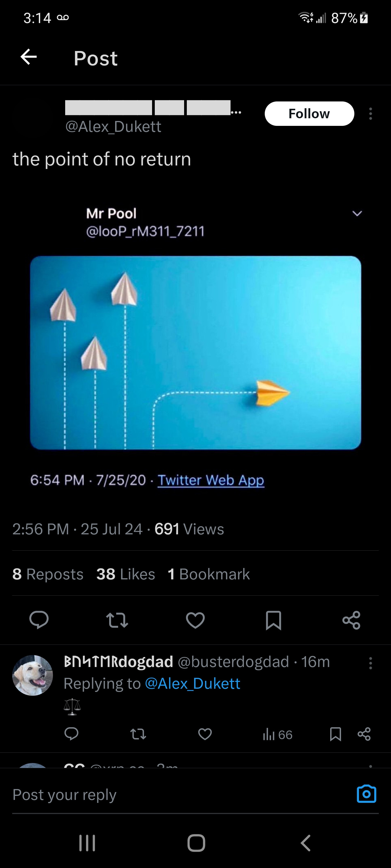Open camera to attach a photo reply
The height and width of the screenshot is (868, 391).
coord(366,794)
